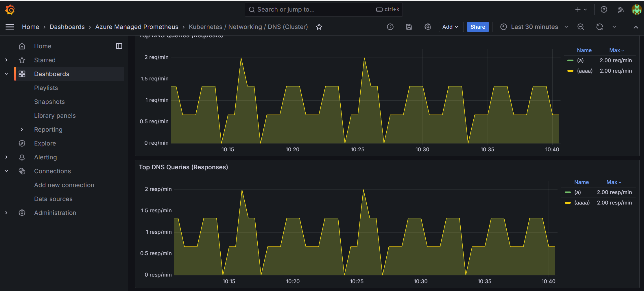The height and width of the screenshot is (291, 644).
Task: Click yellow (aaaa) color swatch in Requests legend
Action: pos(570,71)
